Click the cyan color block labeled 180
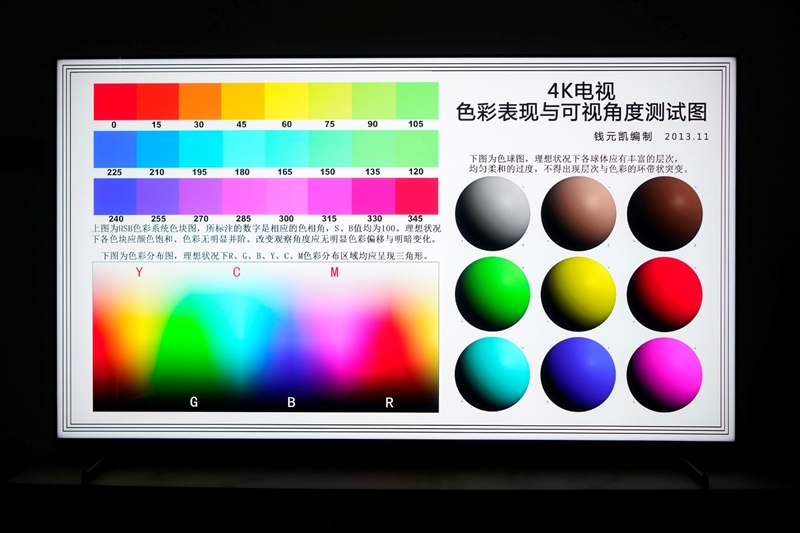800x533 pixels. click(x=244, y=149)
